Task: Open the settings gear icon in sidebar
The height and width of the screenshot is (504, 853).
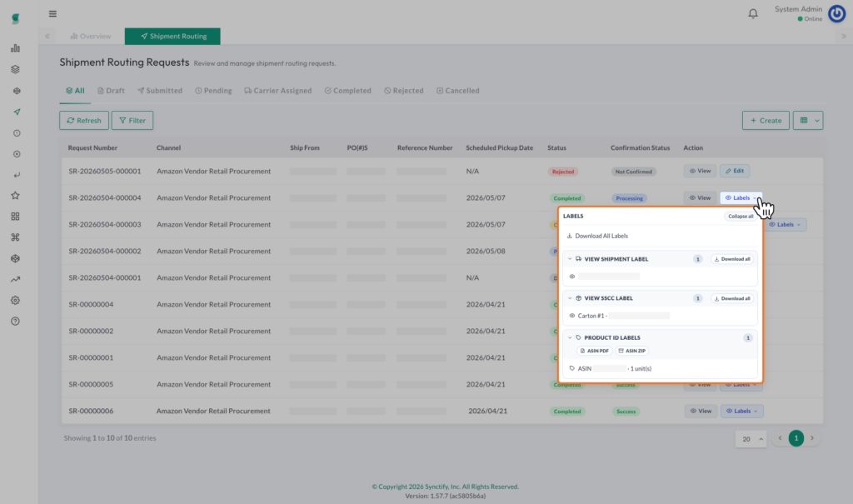Action: [15, 301]
